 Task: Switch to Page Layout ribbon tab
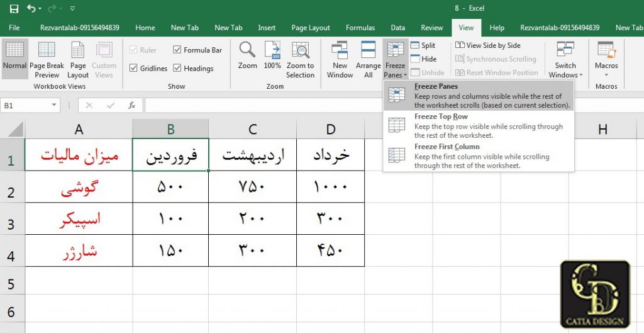tap(311, 28)
